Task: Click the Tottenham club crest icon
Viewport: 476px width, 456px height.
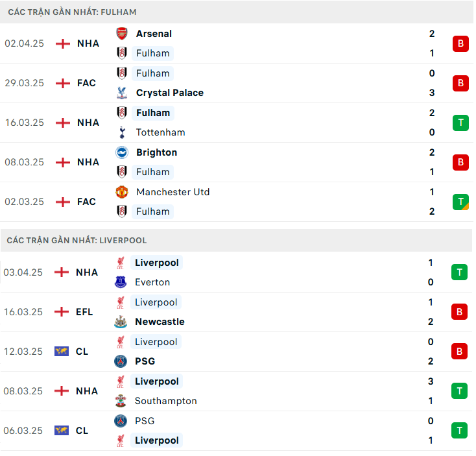Action: coord(122,132)
